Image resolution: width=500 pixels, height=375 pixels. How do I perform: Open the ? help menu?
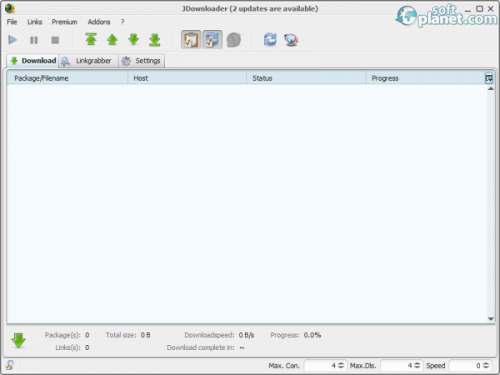(123, 22)
